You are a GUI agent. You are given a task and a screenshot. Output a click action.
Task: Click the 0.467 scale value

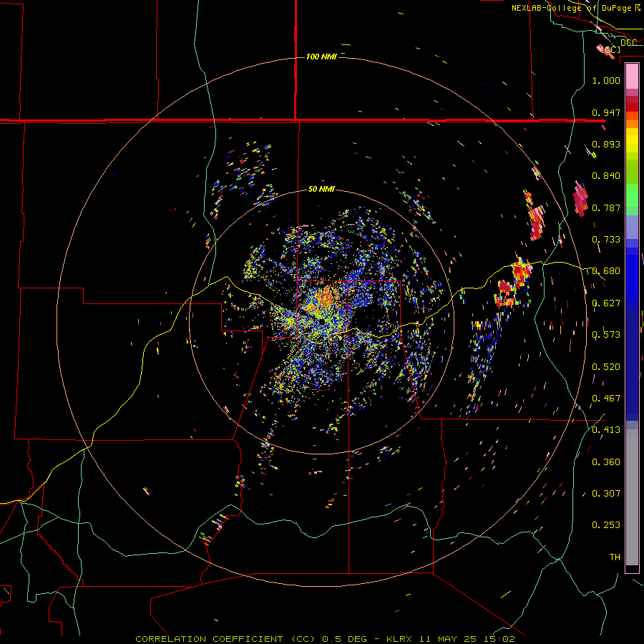[606, 399]
